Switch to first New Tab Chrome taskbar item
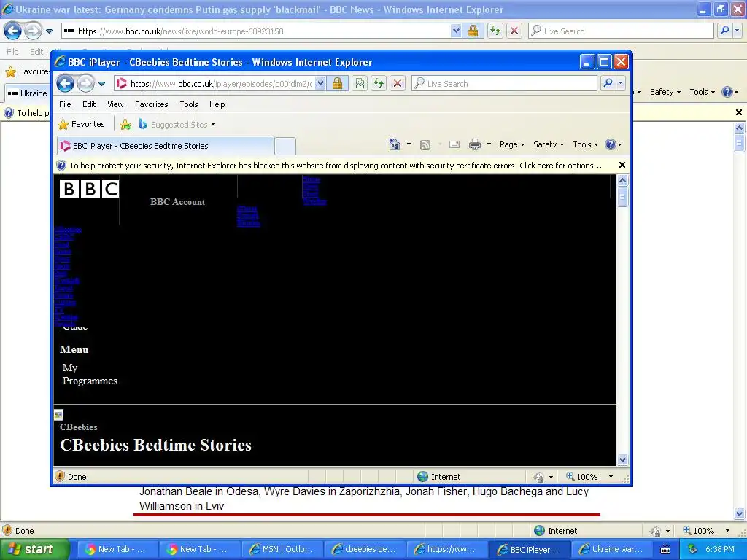The image size is (747, 560). [x=118, y=549]
